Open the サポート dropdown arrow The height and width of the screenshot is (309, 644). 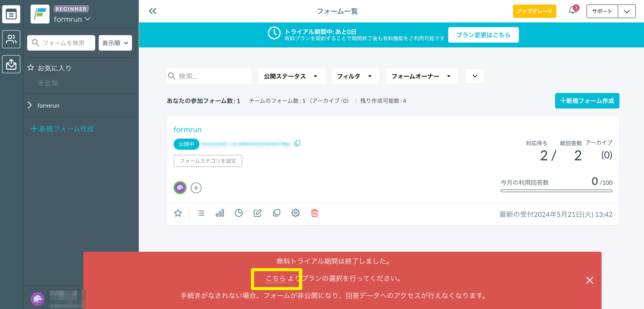click(x=627, y=11)
